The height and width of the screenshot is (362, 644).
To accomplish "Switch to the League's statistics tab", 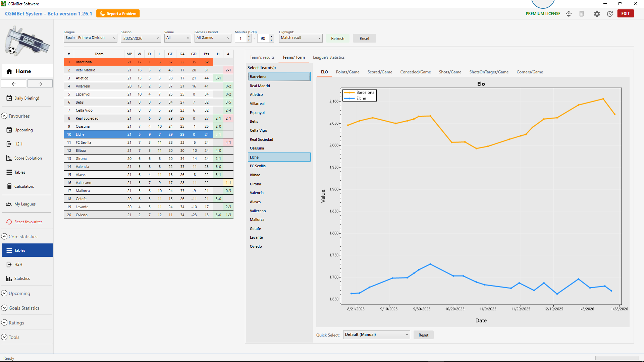I will [328, 57].
